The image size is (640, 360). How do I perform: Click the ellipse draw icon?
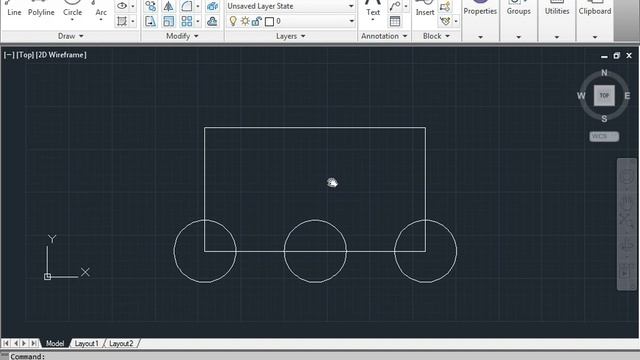(122, 6)
